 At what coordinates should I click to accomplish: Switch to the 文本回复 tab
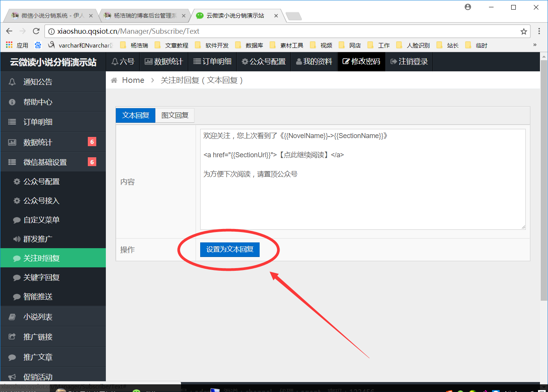click(135, 115)
